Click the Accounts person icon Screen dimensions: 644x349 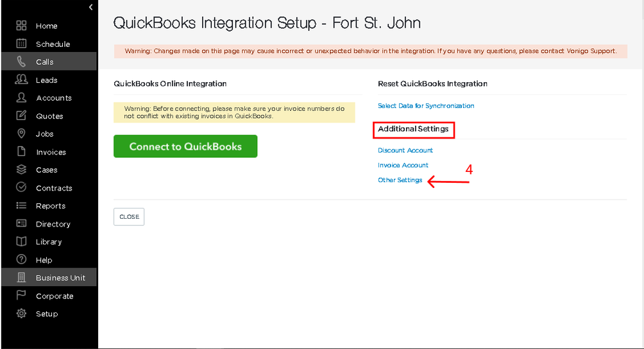pos(21,98)
